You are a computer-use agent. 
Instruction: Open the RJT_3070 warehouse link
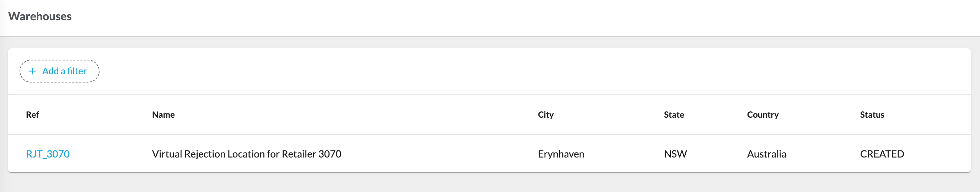48,154
